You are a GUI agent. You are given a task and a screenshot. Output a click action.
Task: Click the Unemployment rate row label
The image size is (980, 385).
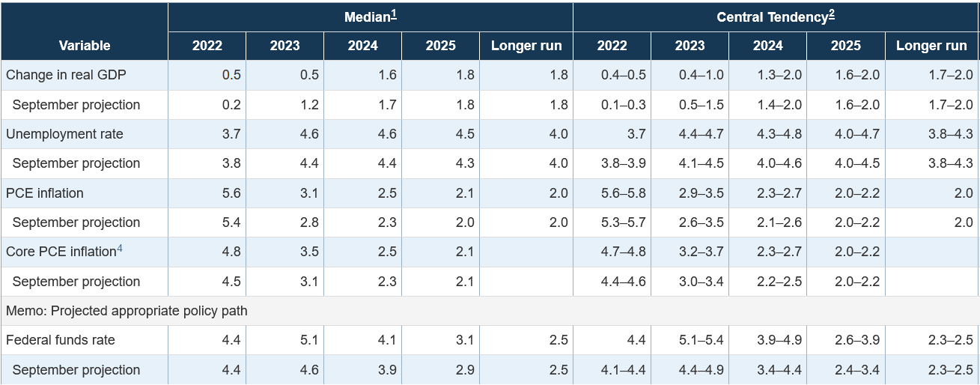64,134
